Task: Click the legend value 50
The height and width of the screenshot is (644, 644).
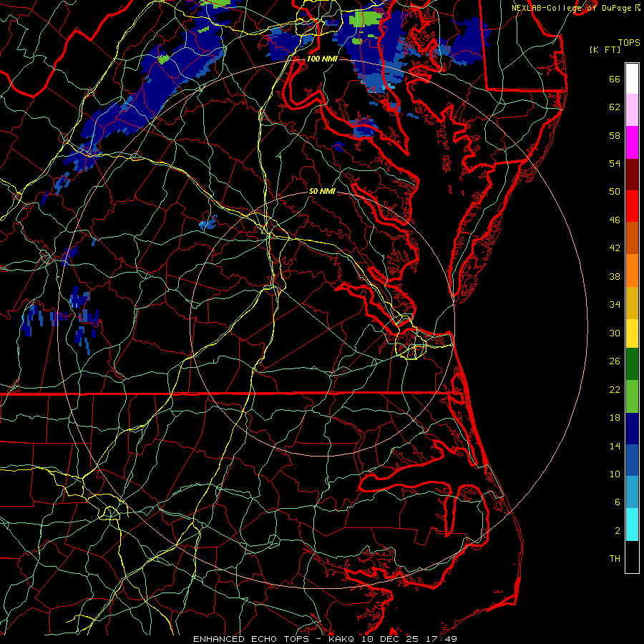Action: tap(615, 192)
